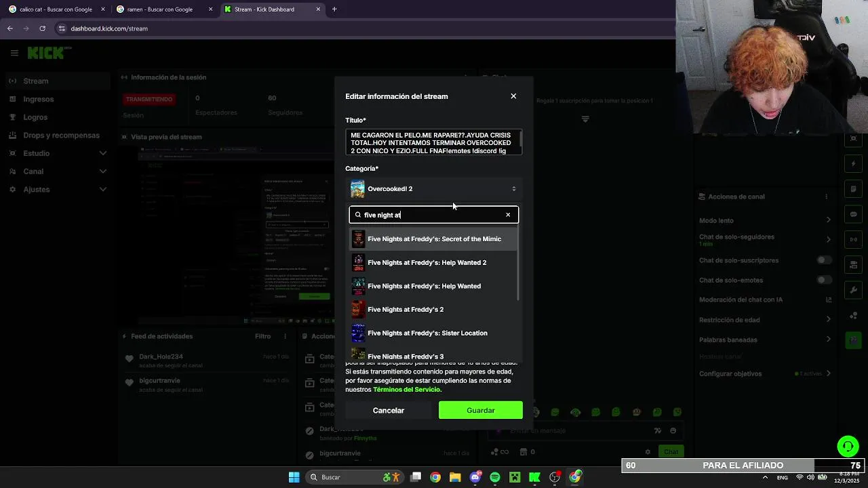Click bigcurtranvie follower entry with heart

[207, 386]
